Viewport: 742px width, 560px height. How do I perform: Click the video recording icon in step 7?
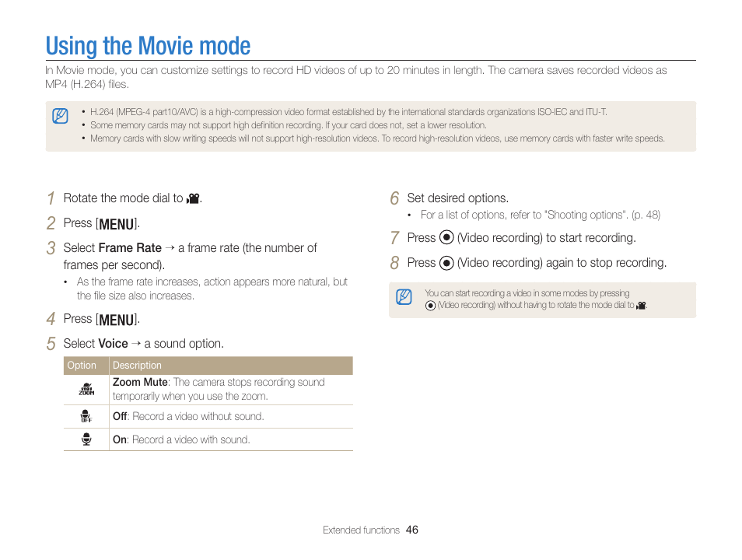(446, 237)
